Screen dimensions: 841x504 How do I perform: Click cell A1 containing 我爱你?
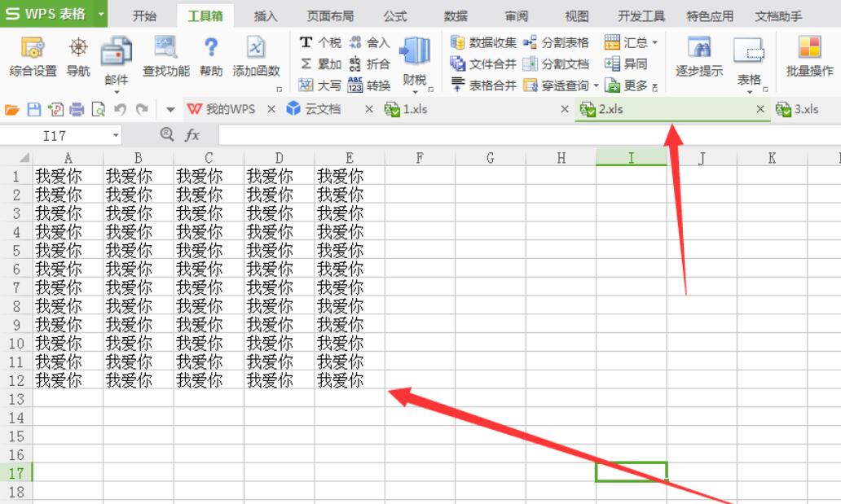[x=68, y=176]
